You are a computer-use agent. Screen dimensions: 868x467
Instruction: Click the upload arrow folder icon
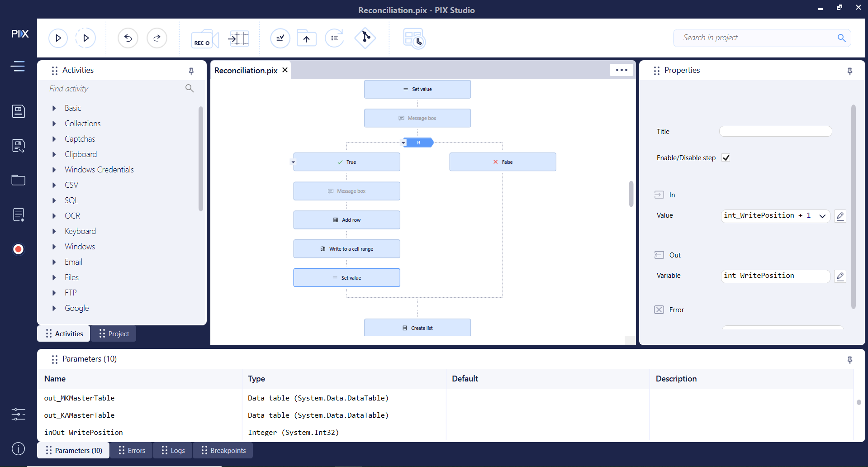pos(306,38)
